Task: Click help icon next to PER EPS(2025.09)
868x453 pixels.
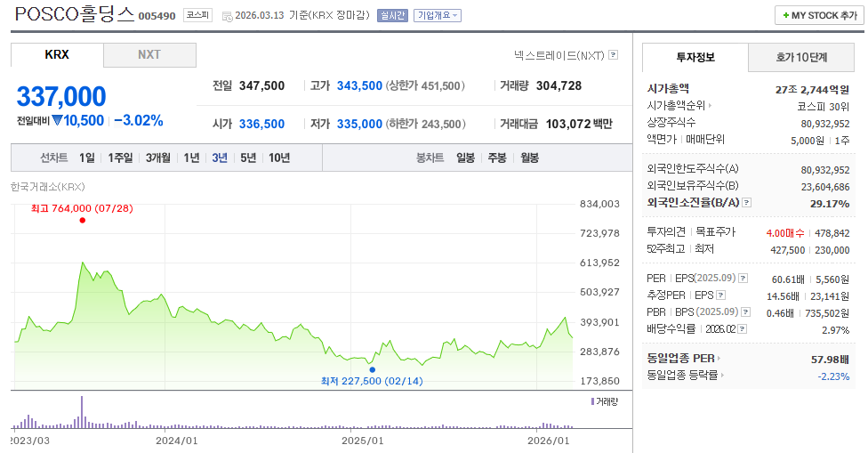Action: (x=743, y=278)
